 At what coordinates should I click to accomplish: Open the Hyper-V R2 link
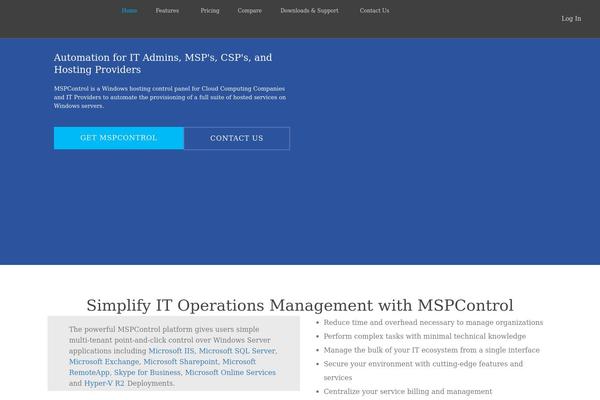(104, 383)
